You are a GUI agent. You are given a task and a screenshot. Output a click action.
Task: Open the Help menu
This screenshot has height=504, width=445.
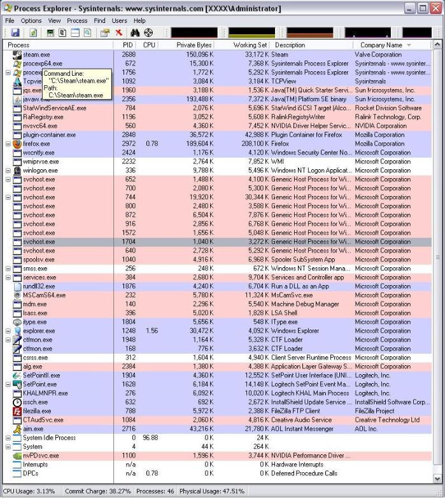pyautogui.click(x=139, y=20)
